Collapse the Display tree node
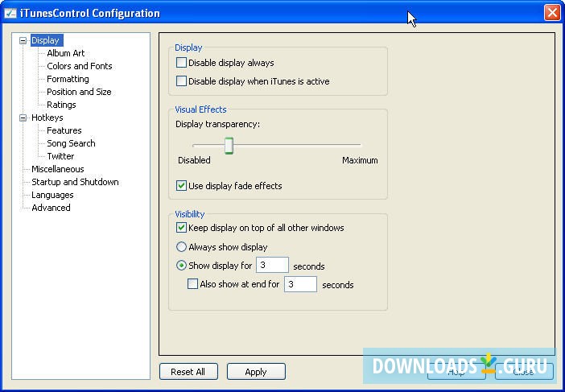 [23, 40]
